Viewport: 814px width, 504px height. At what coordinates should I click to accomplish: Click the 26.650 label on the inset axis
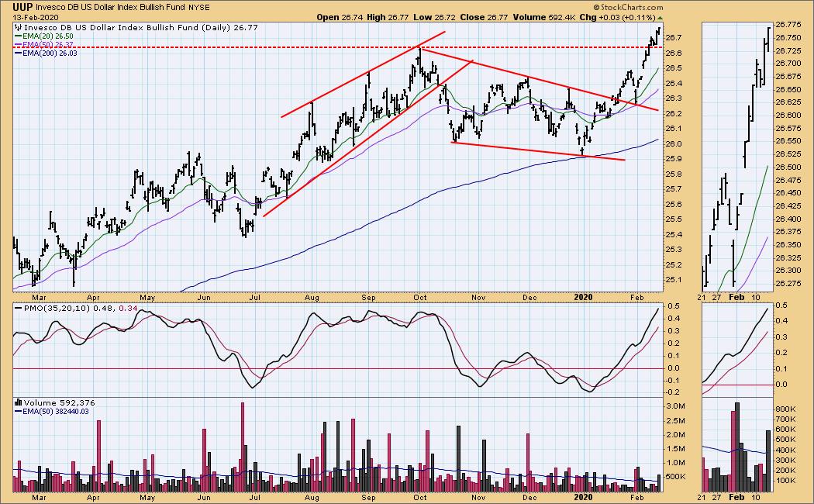click(788, 89)
